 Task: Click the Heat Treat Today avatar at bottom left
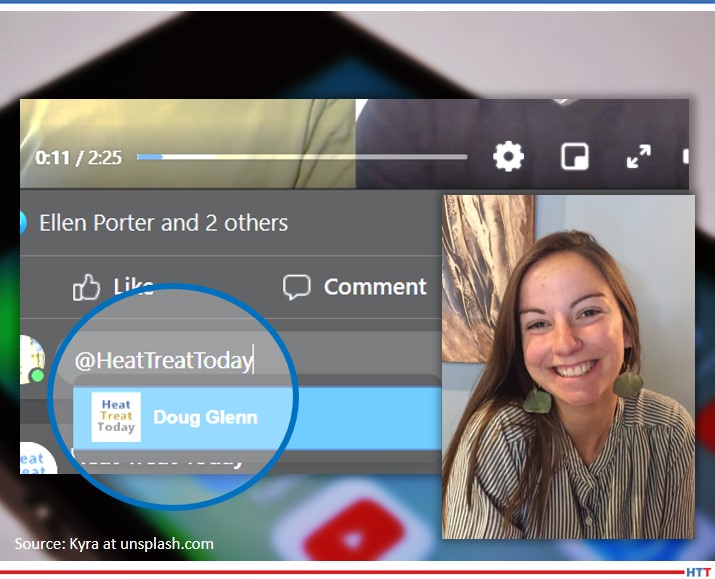tap(36, 460)
